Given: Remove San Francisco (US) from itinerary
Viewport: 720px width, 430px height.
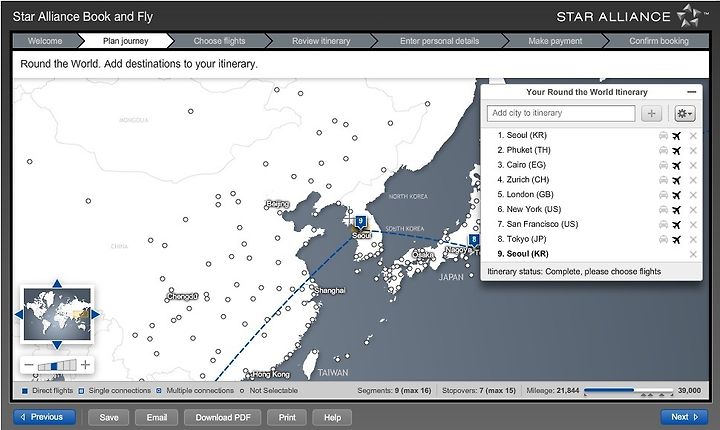Looking at the screenshot, I should coord(693,225).
